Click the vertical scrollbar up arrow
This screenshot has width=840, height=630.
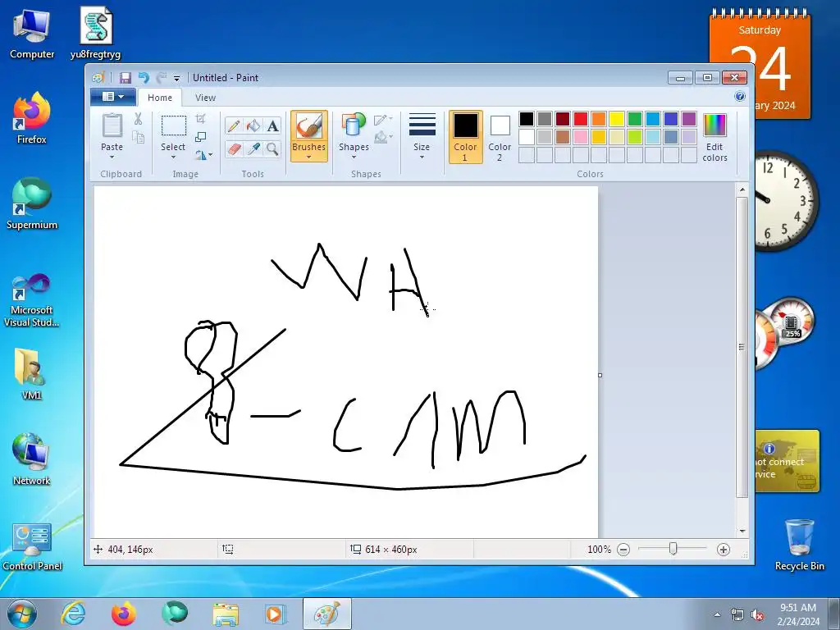[742, 189]
